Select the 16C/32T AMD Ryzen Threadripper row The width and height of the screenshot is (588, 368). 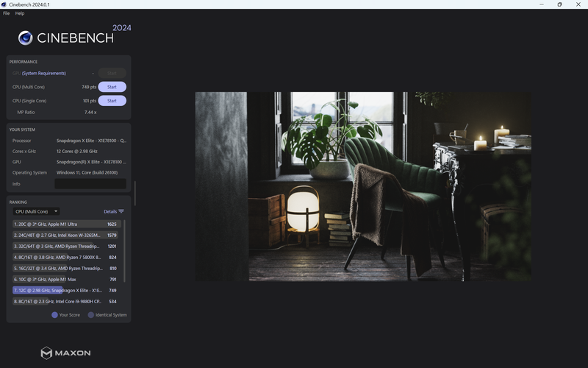65,268
